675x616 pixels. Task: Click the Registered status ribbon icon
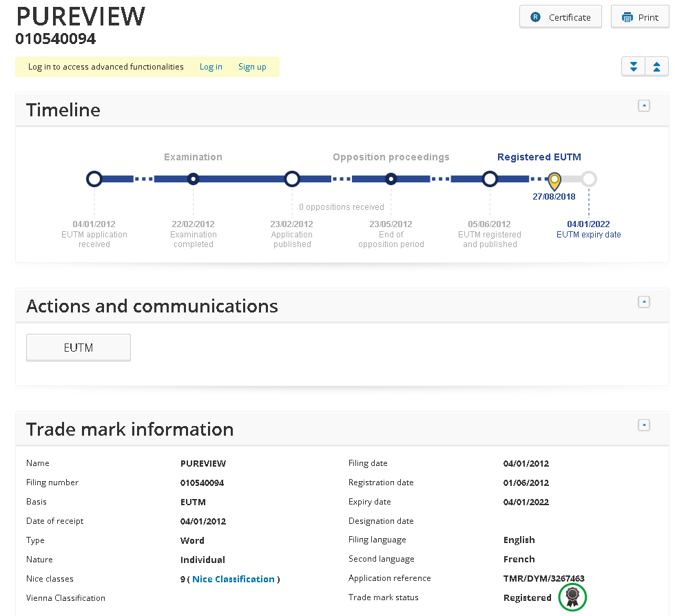(572, 597)
